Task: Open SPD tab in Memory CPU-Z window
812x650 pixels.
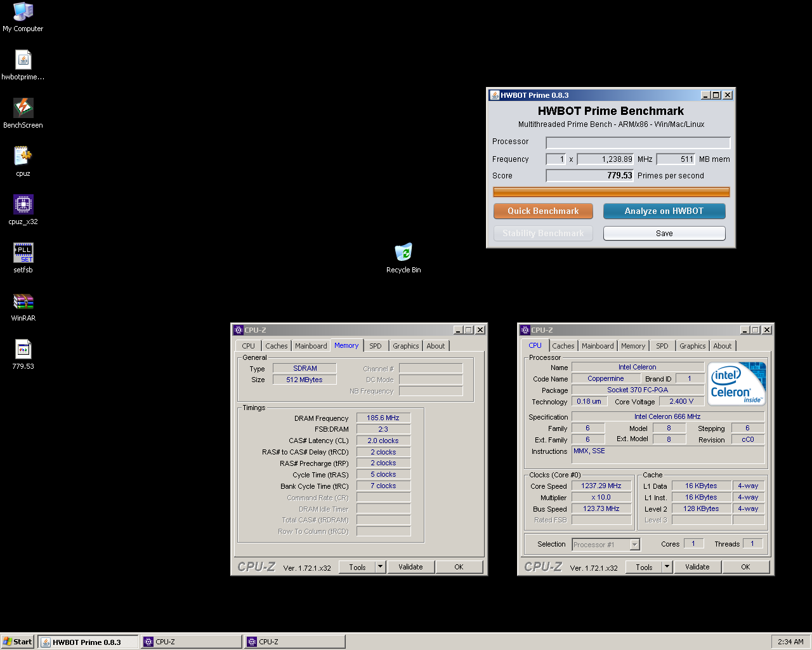Action: (x=376, y=346)
